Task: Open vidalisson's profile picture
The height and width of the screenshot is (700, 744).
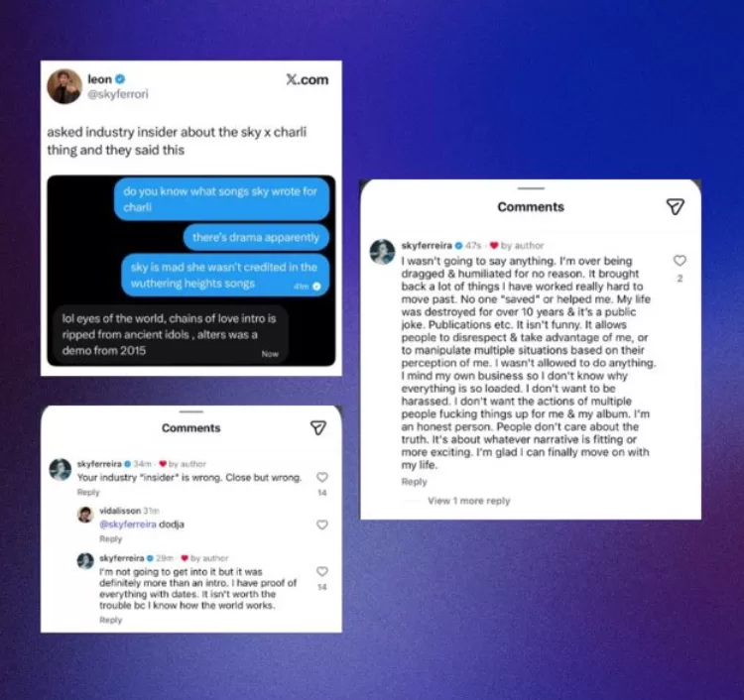Action: pyautogui.click(x=85, y=515)
